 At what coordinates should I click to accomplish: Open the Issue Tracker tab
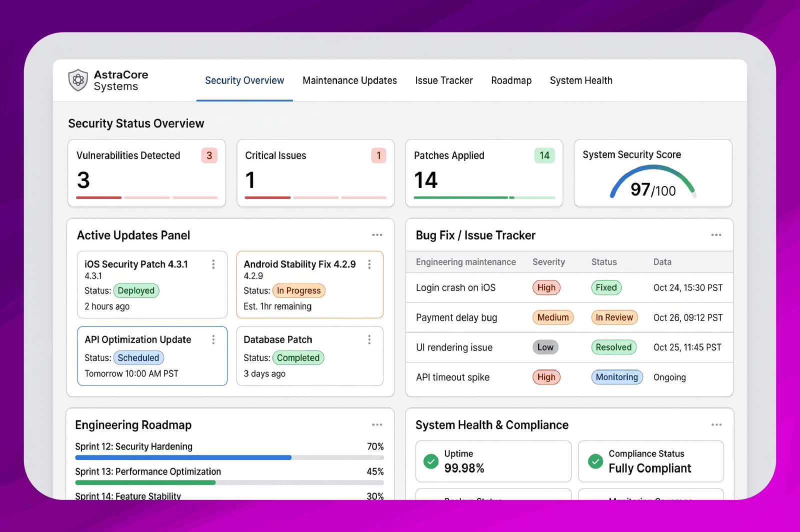click(x=444, y=80)
